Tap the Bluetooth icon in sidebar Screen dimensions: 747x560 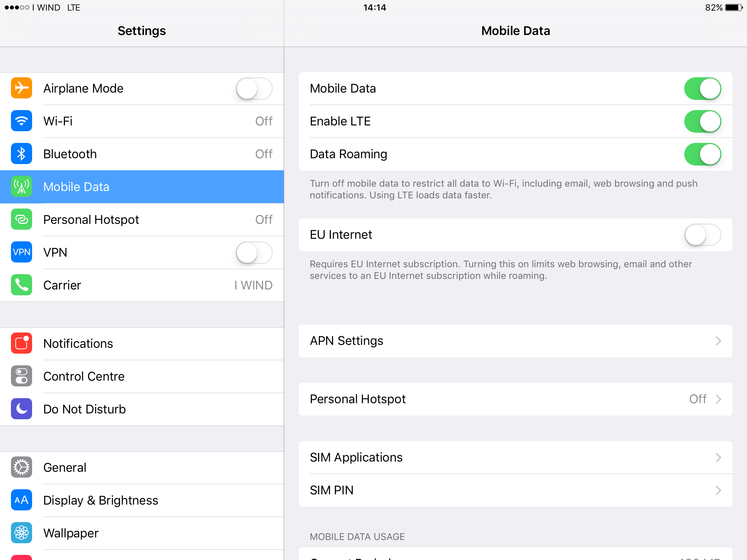(x=22, y=154)
